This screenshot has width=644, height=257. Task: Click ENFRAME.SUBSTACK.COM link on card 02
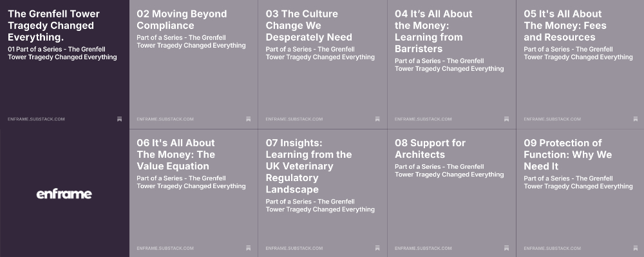pyautogui.click(x=165, y=119)
